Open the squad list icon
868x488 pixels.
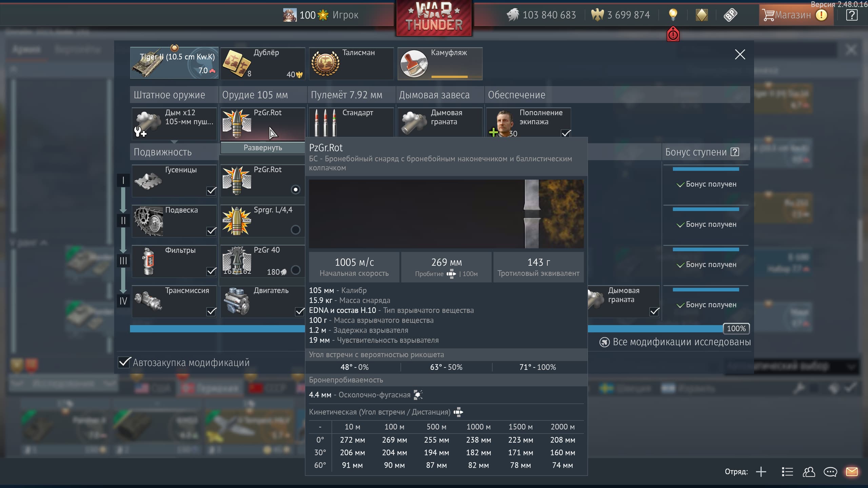point(787,472)
